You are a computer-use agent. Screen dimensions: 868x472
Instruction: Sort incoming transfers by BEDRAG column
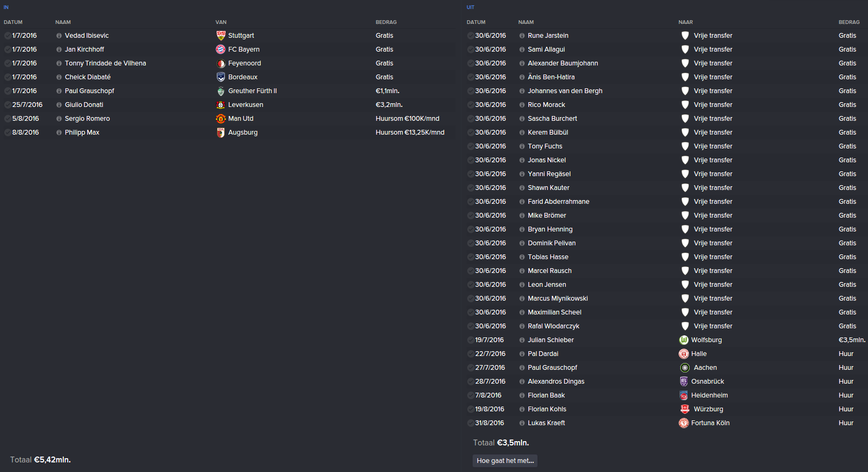[x=386, y=22]
